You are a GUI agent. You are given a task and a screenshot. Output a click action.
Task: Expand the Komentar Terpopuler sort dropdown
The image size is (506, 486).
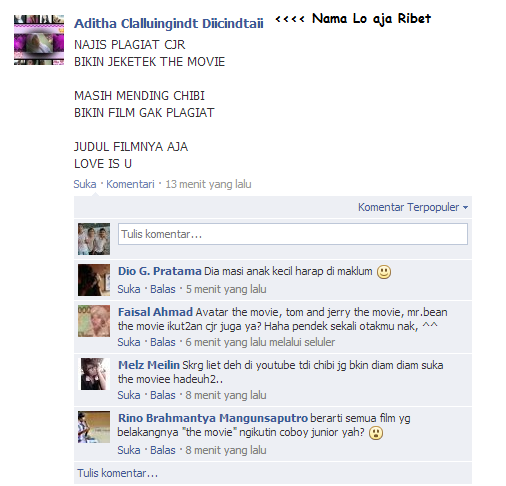413,207
